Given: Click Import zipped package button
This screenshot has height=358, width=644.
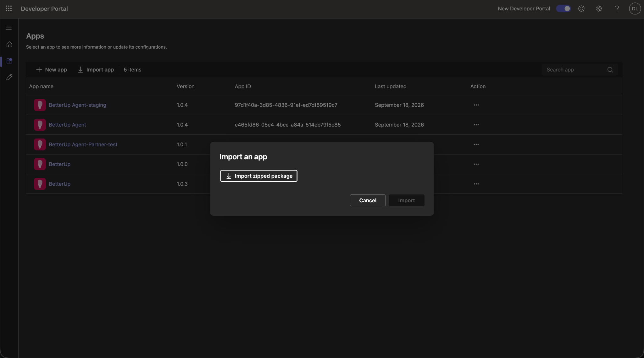Looking at the screenshot, I should [259, 176].
